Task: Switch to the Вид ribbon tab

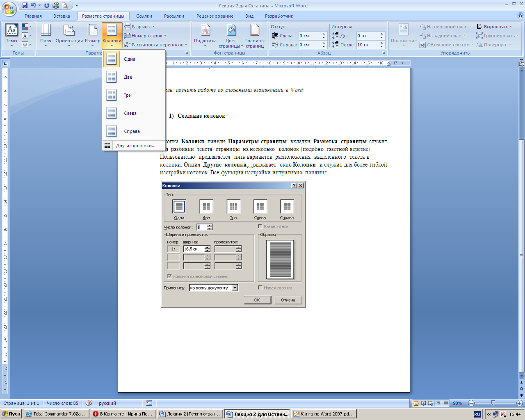Action: [249, 16]
